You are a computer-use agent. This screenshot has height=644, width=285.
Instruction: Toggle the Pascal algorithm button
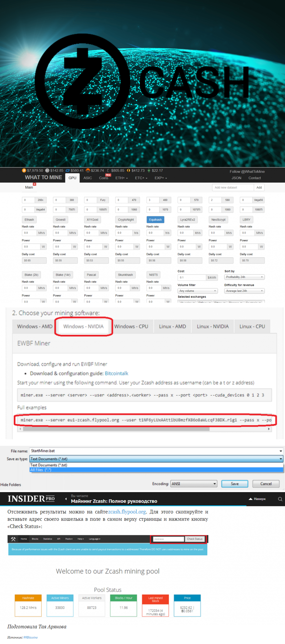tap(91, 275)
